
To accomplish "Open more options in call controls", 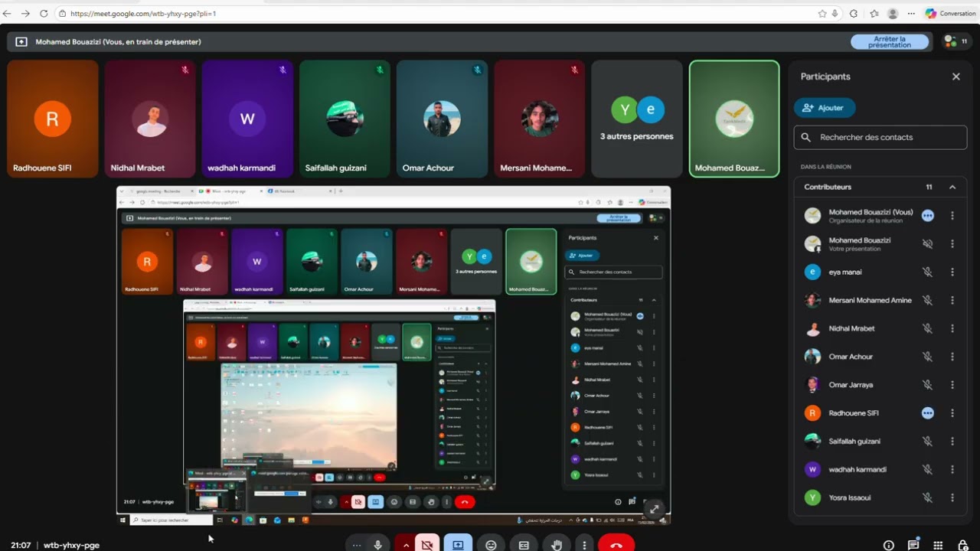I will coord(584,545).
